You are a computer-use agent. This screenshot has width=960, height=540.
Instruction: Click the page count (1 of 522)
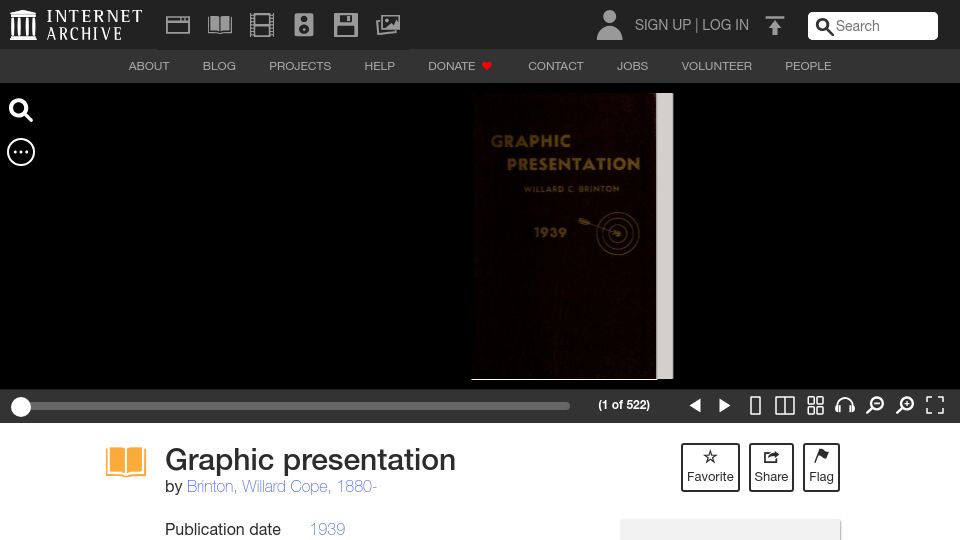coord(624,405)
